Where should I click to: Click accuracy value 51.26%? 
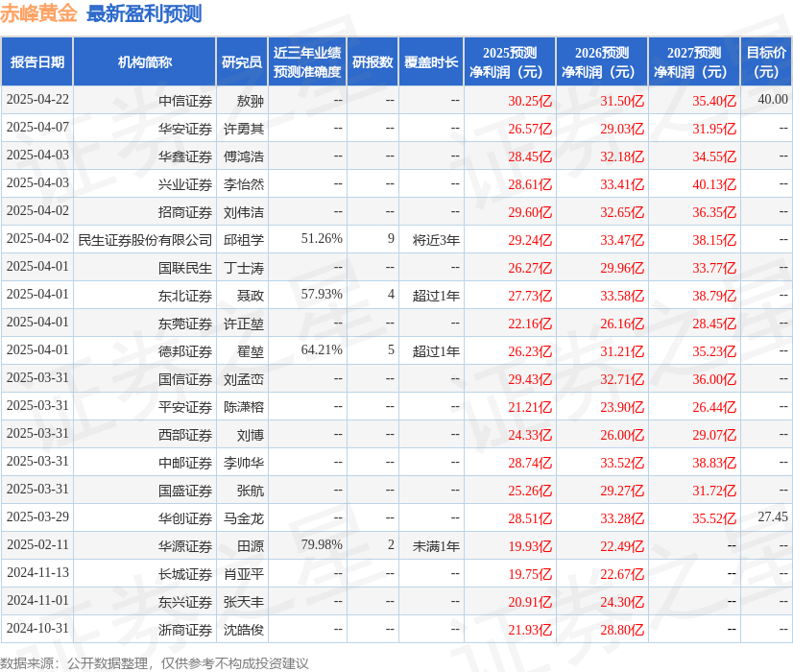[322, 238]
